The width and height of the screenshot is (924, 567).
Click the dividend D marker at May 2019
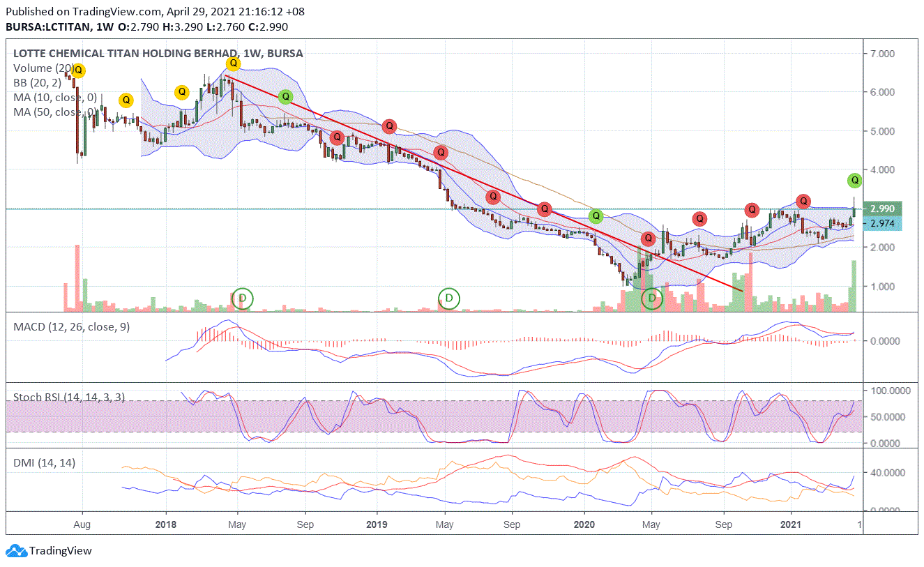tap(450, 298)
